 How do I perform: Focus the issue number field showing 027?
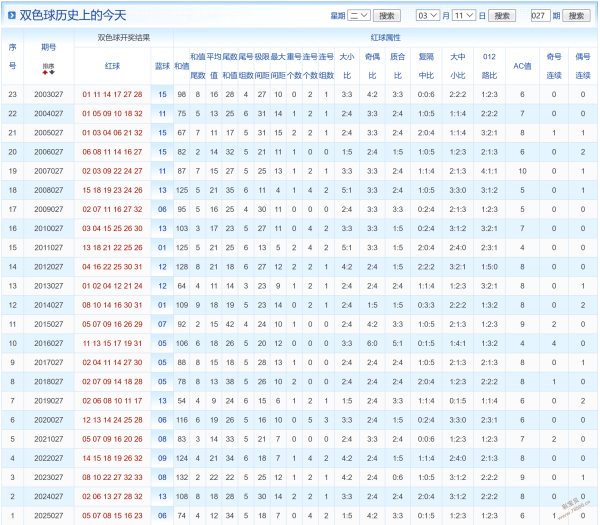pyautogui.click(x=540, y=16)
